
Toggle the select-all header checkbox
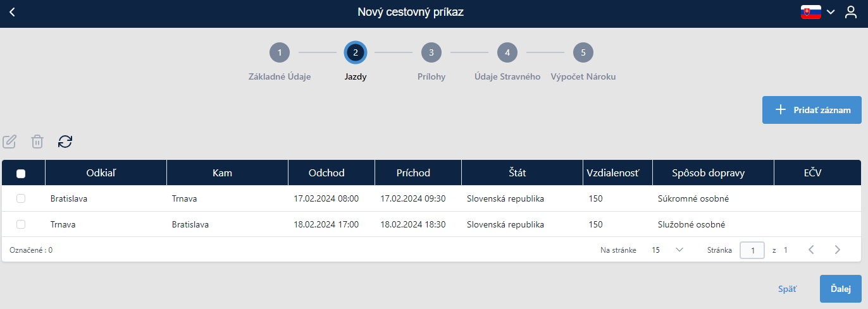21,173
